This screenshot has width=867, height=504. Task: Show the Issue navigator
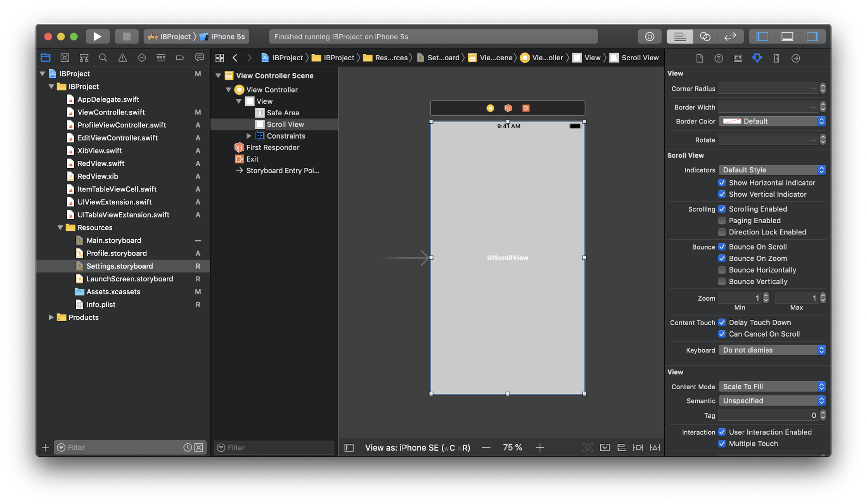coord(122,58)
